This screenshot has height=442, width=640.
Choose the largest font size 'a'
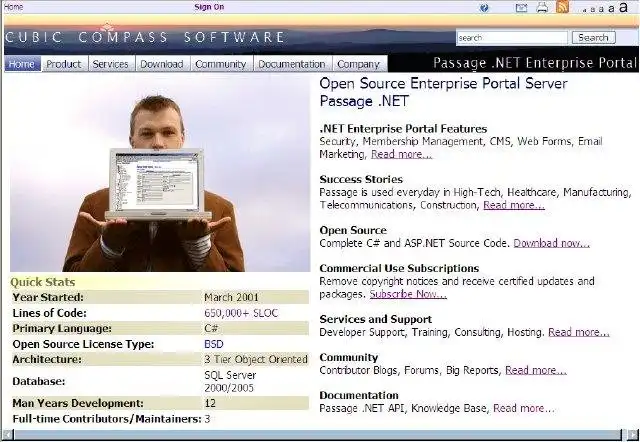click(623, 7)
